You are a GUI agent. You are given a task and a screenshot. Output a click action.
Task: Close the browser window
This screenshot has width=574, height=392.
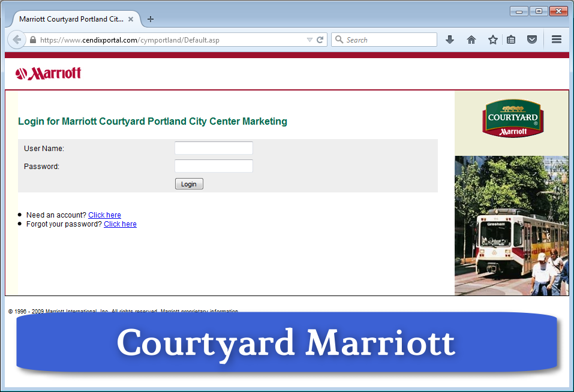pyautogui.click(x=558, y=11)
